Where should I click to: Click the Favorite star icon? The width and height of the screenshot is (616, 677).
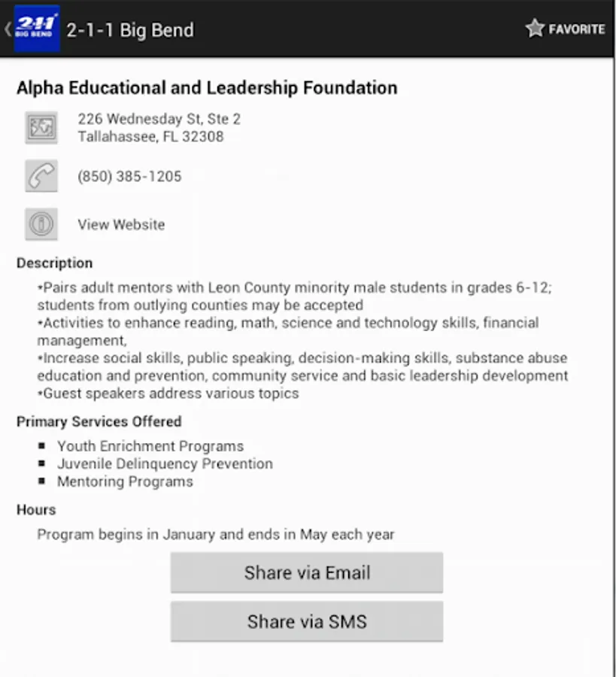tap(535, 29)
